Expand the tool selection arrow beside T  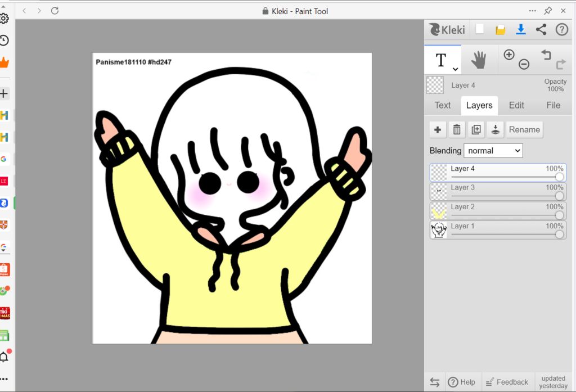coord(456,69)
